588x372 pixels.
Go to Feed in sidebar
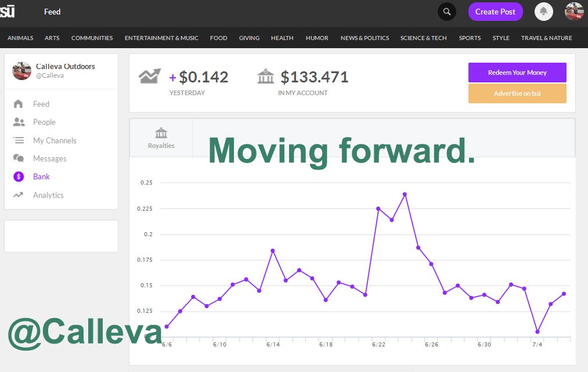pyautogui.click(x=41, y=104)
